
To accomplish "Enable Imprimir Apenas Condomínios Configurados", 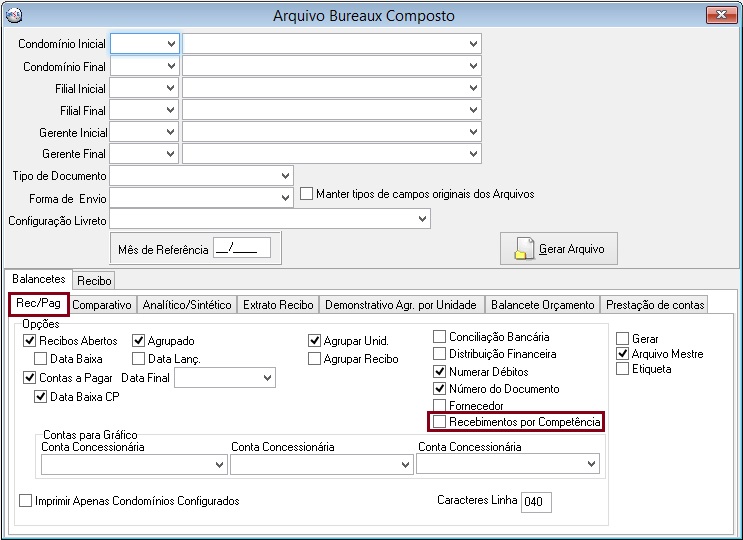I will 26,500.
